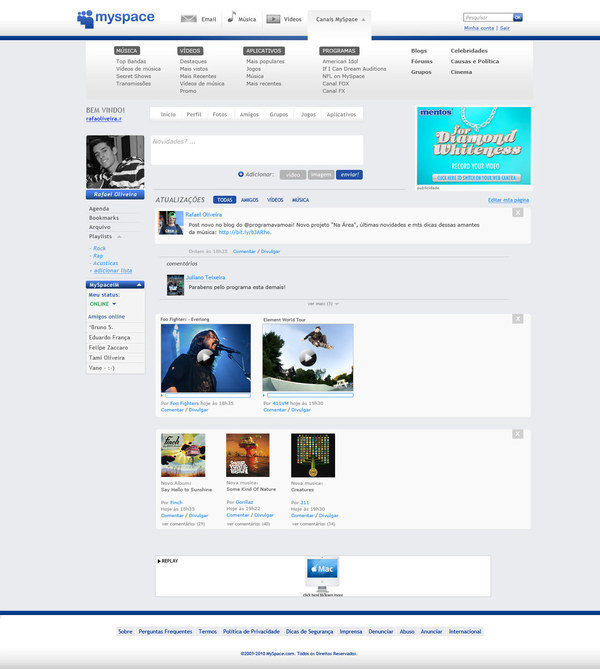This screenshot has height=669, width=600.
Task: Click Editar esta página link
Action: [x=508, y=200]
